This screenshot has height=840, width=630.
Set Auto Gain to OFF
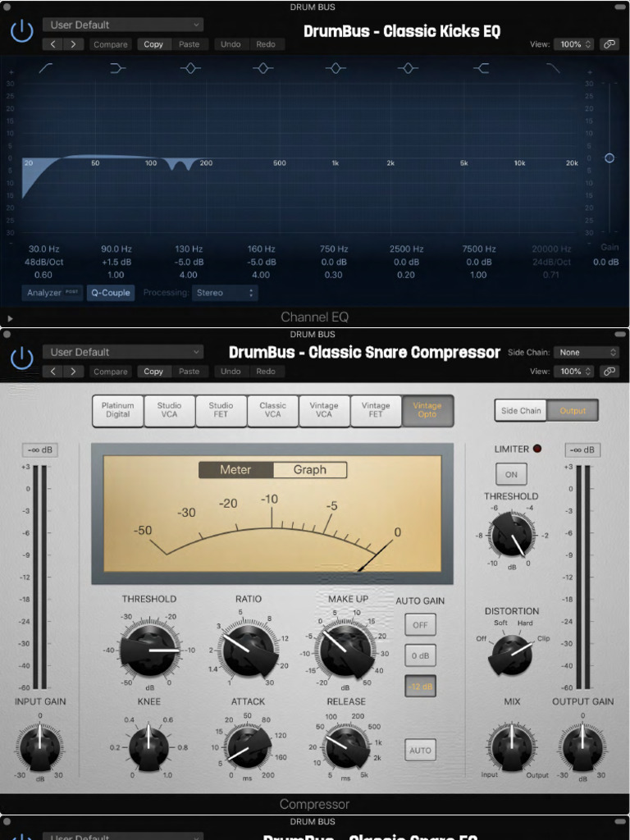420,624
